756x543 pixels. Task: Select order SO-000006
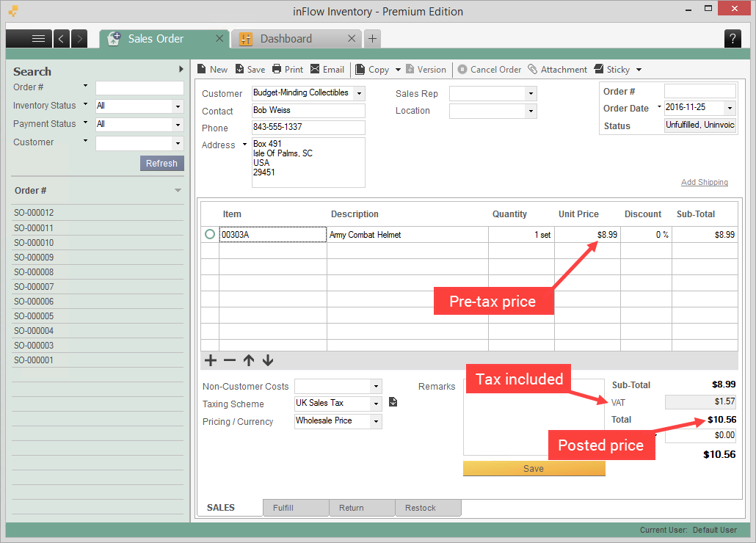pos(98,301)
